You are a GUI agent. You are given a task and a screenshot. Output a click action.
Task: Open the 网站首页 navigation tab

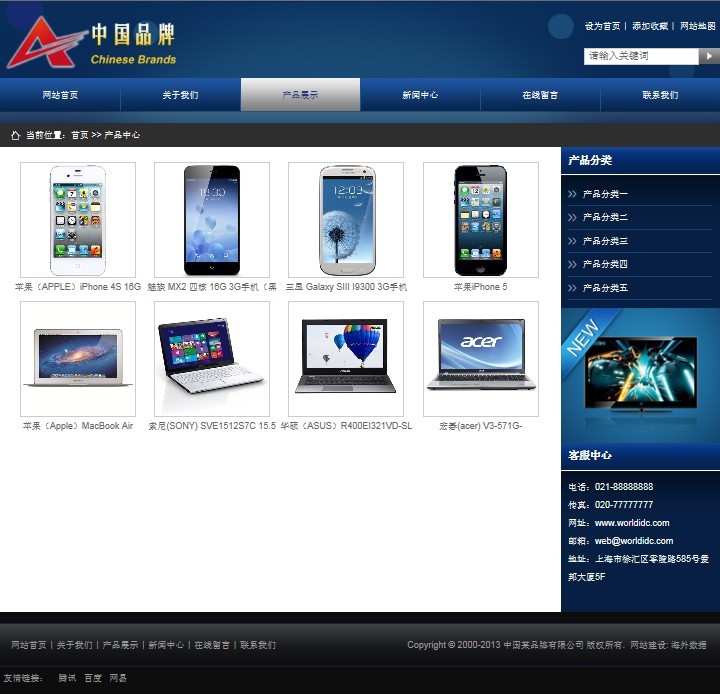coord(60,95)
